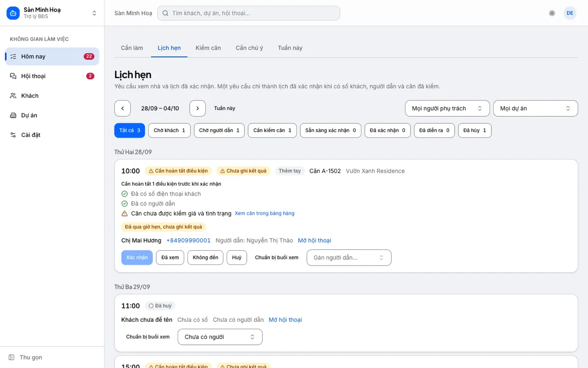Filter by Đã xác nhận chip

pos(388,131)
